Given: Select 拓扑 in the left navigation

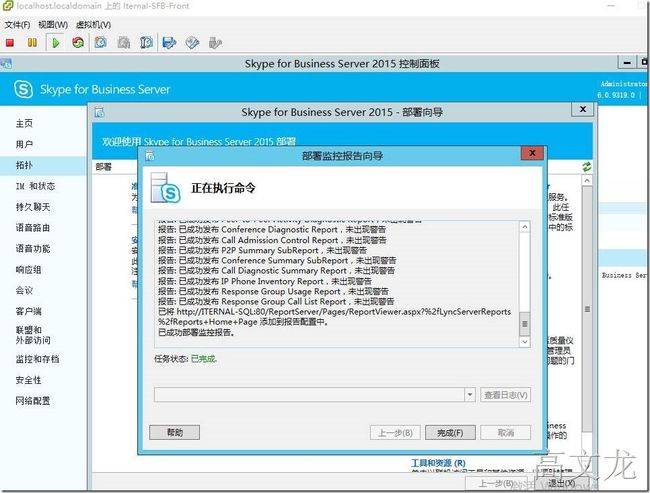Looking at the screenshot, I should click(x=24, y=165).
